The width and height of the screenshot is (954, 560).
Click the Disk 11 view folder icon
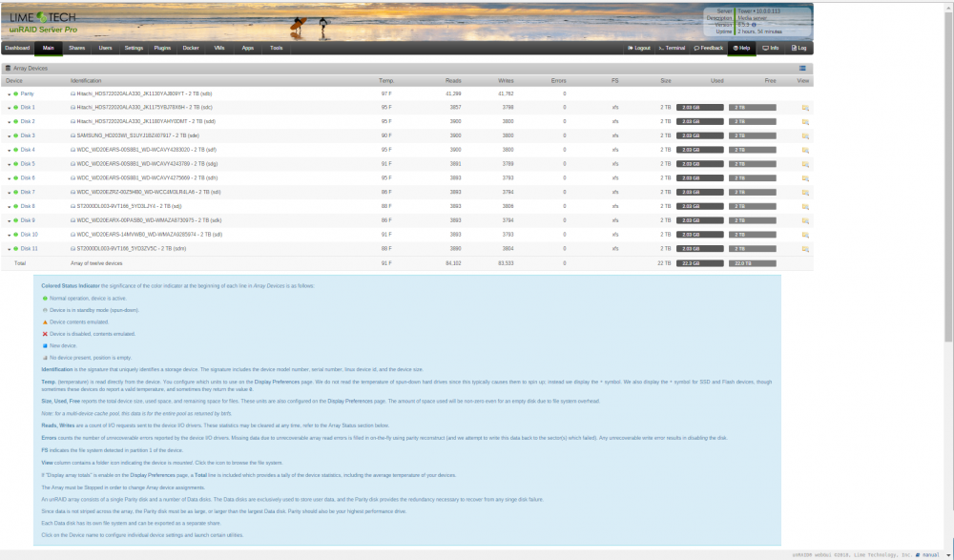tap(805, 249)
